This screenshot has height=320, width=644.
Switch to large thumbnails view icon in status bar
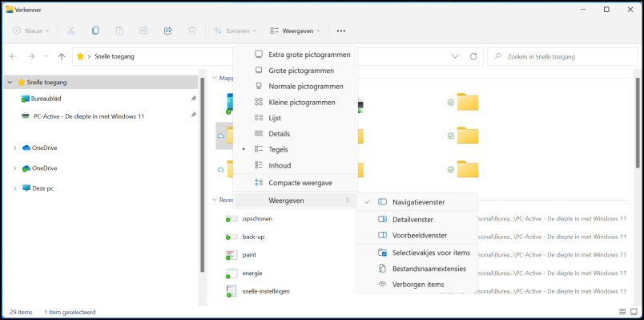point(634,313)
